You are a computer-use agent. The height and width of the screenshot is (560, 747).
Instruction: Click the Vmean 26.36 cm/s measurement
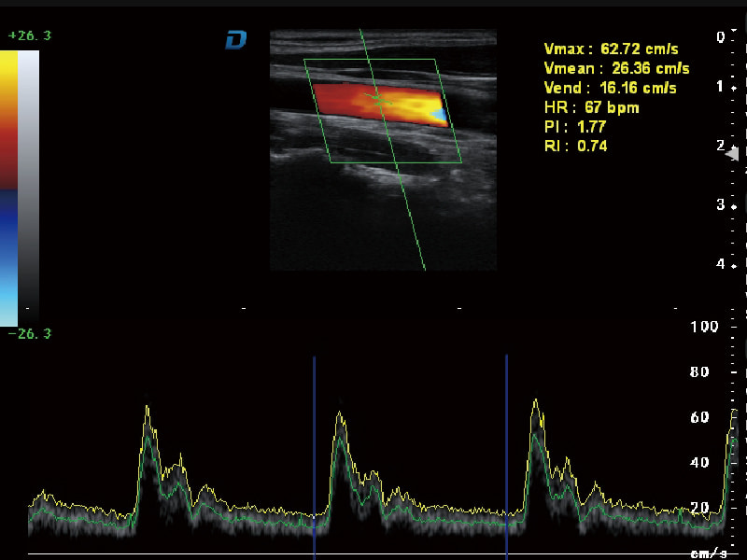point(616,68)
